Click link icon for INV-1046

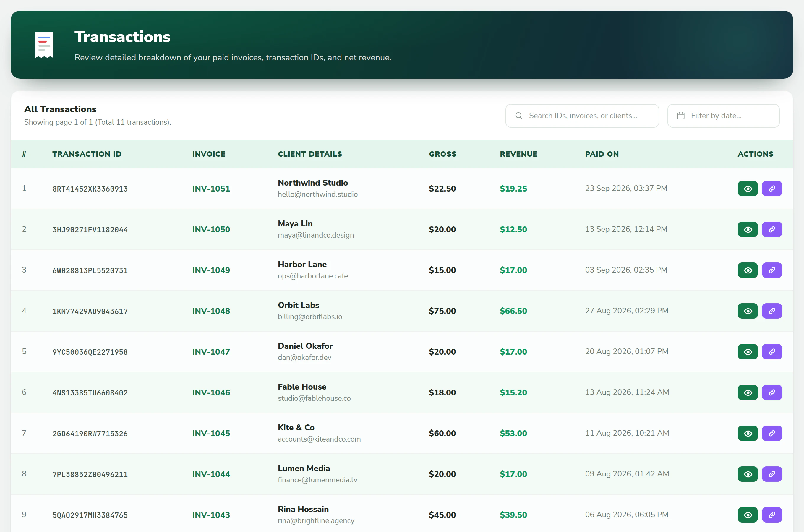772,392
